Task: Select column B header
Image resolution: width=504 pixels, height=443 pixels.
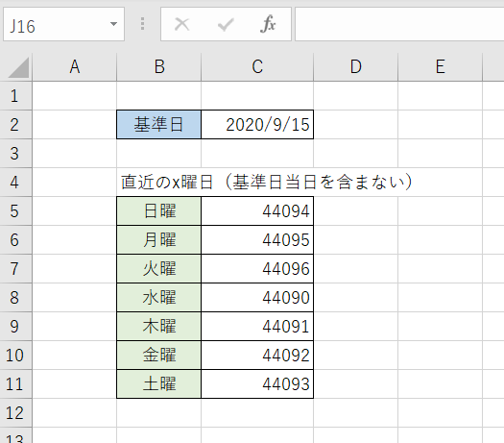Action: [159, 67]
